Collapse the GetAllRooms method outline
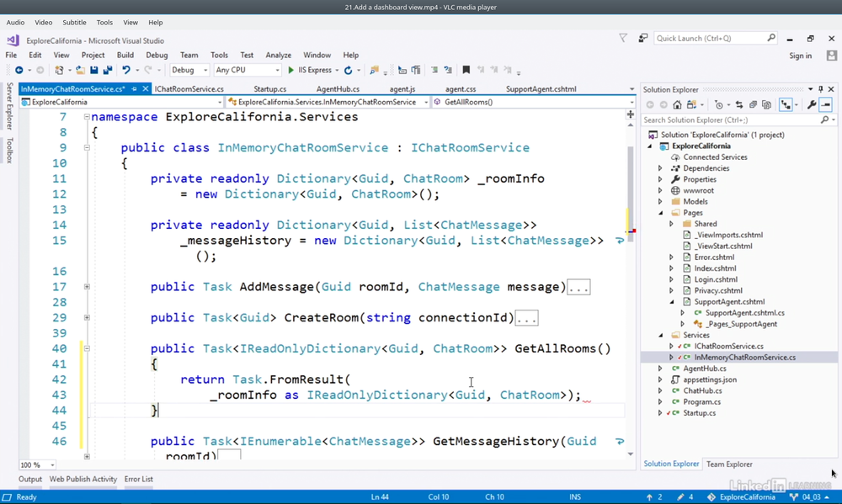Image resolution: width=842 pixels, height=504 pixels. click(87, 348)
